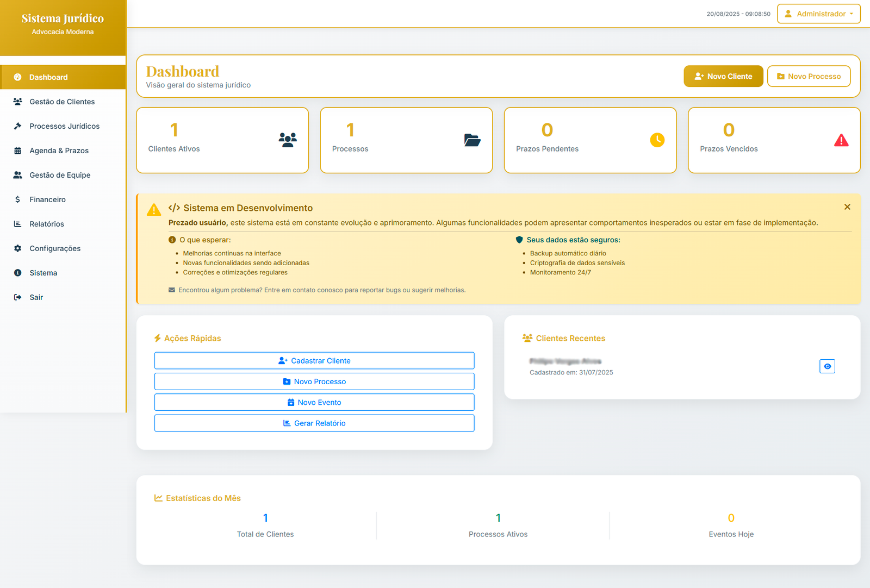Select the Financeiro dollar icon

[17, 199]
